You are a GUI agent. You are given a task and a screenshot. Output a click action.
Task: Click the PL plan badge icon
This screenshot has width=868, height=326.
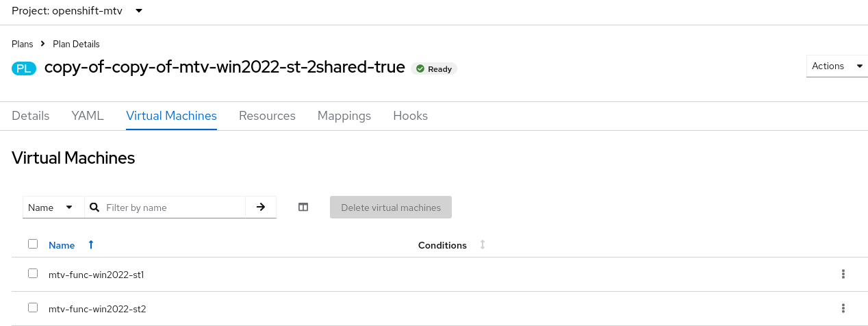click(24, 68)
